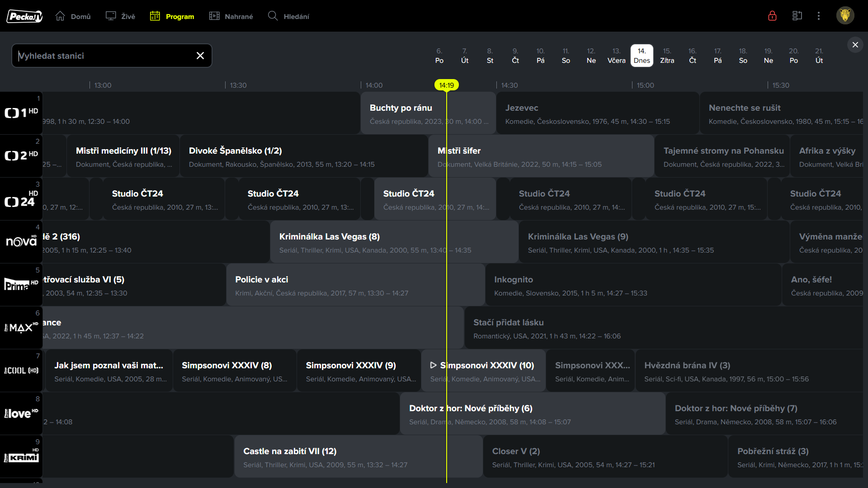The image size is (868, 488).
Task: Open Tajemné stromy na Pohansku
Action: pos(722,156)
